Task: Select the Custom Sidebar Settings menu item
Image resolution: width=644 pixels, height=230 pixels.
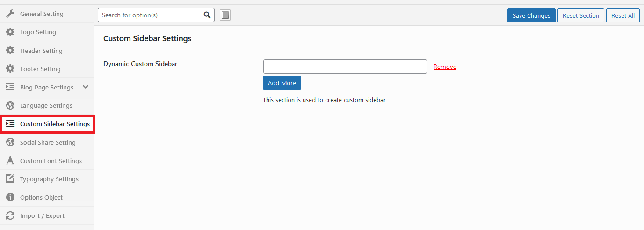Action: tap(55, 124)
